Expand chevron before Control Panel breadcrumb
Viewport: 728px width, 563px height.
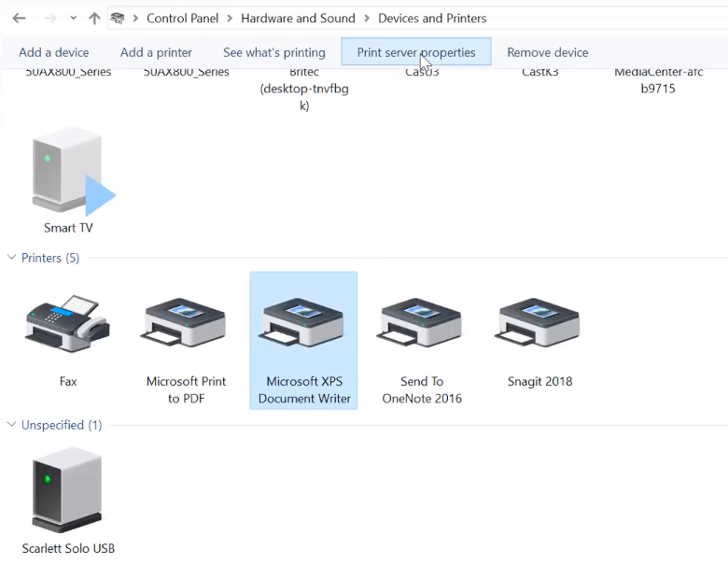(135, 18)
